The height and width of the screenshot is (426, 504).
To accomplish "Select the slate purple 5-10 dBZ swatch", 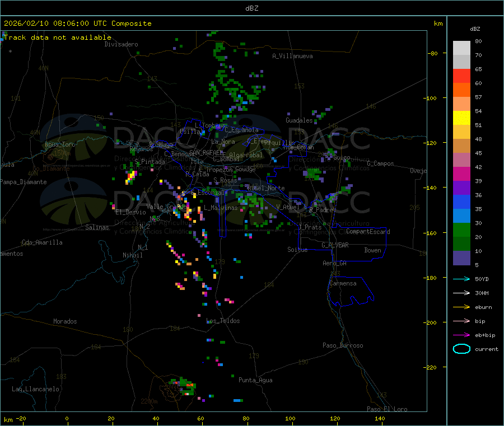I will point(461,258).
